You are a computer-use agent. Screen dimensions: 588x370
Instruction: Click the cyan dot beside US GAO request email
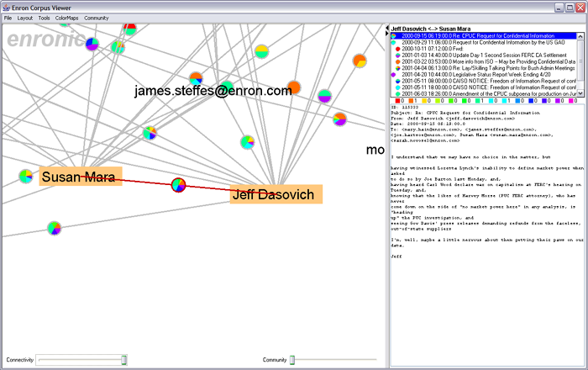tap(393, 42)
